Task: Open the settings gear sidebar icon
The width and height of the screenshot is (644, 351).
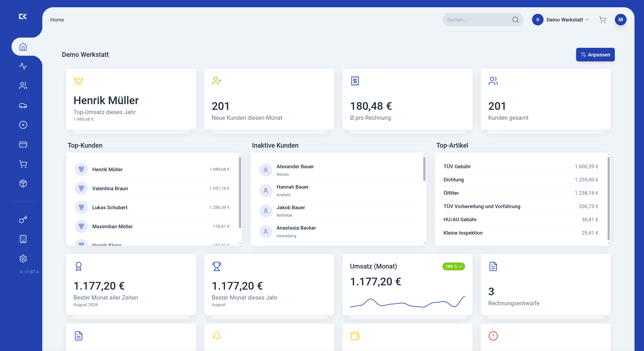Action: click(23, 258)
